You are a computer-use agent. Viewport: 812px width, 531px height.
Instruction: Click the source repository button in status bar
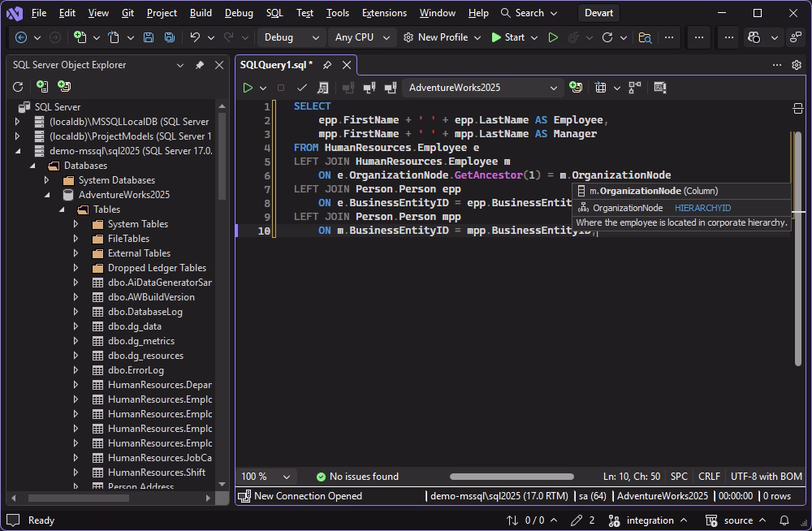736,520
